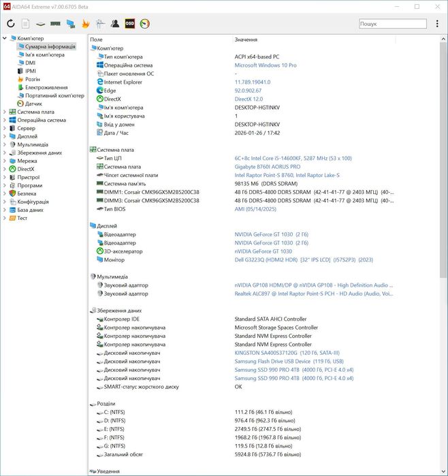Viewport: 448px width, 476px height.
Task: Open the Intel Core i5-14600KF CPU link
Action: coord(293,159)
